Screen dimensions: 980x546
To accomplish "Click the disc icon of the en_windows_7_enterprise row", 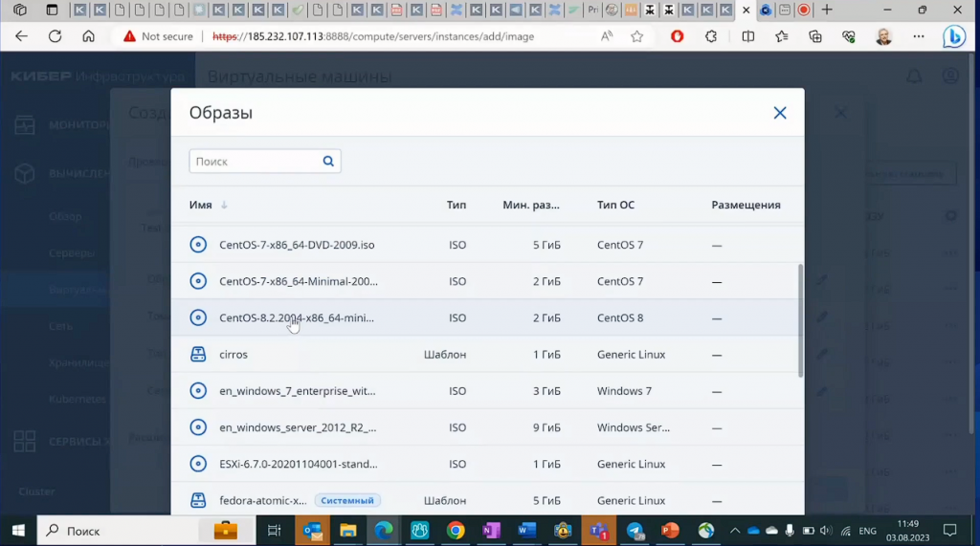I will point(198,391).
